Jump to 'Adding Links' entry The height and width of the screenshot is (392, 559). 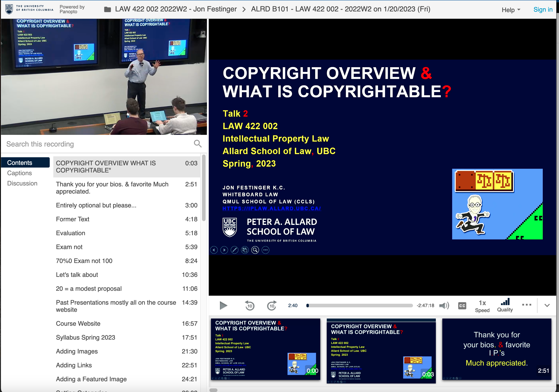pyautogui.click(x=127, y=365)
